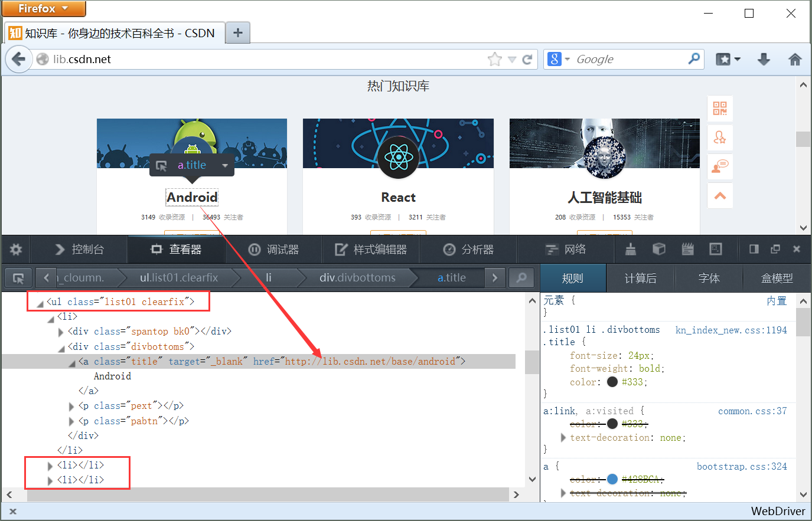Open the dropdown arrow on the a.title tooltip
The height and width of the screenshot is (521, 812).
[225, 166]
